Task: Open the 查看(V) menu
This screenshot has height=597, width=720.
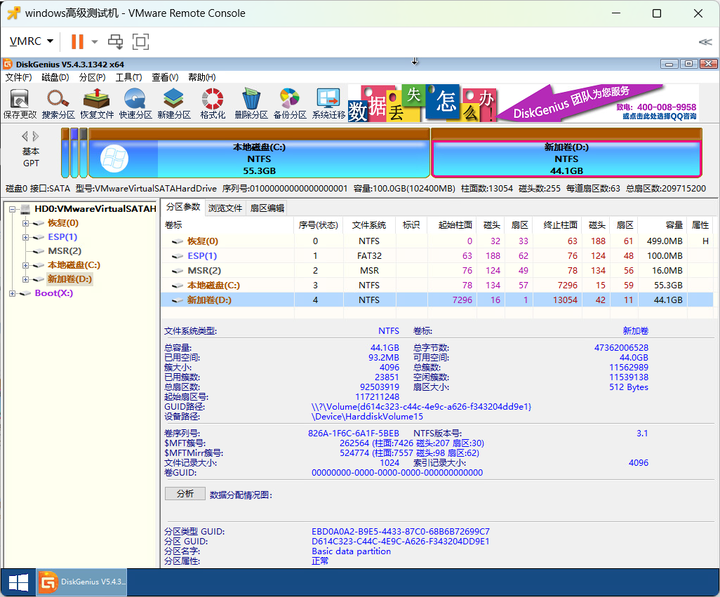Action: click(165, 77)
